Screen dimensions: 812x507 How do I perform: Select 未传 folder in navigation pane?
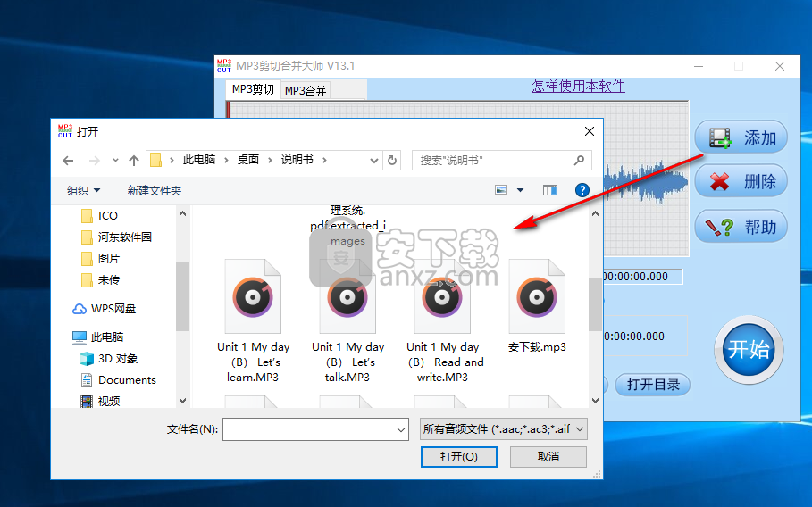[101, 280]
